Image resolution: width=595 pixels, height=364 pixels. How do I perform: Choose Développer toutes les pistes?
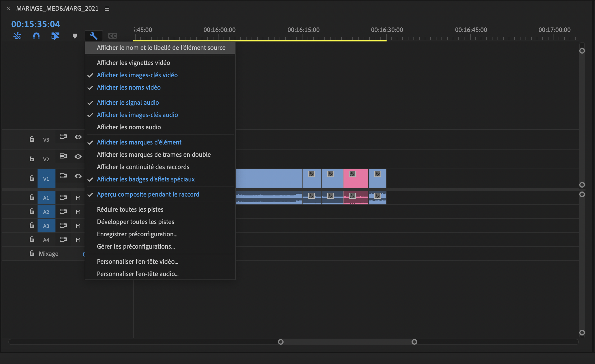(135, 222)
